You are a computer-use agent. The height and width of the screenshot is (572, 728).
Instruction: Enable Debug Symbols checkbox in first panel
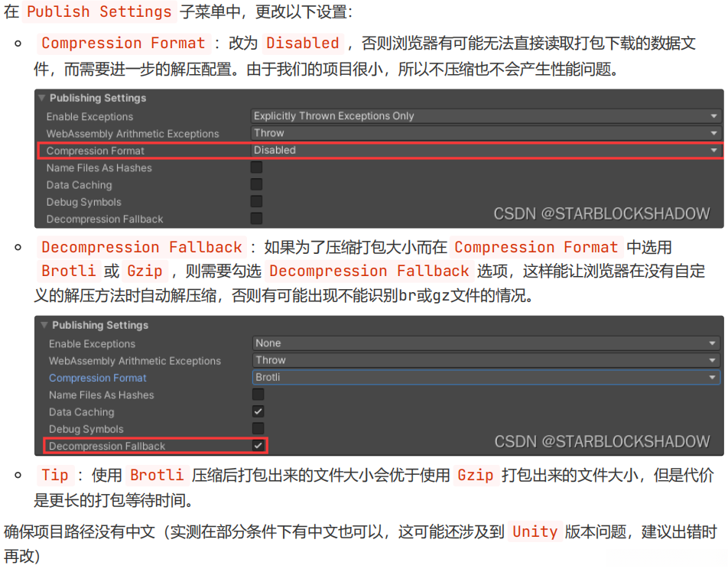(256, 202)
